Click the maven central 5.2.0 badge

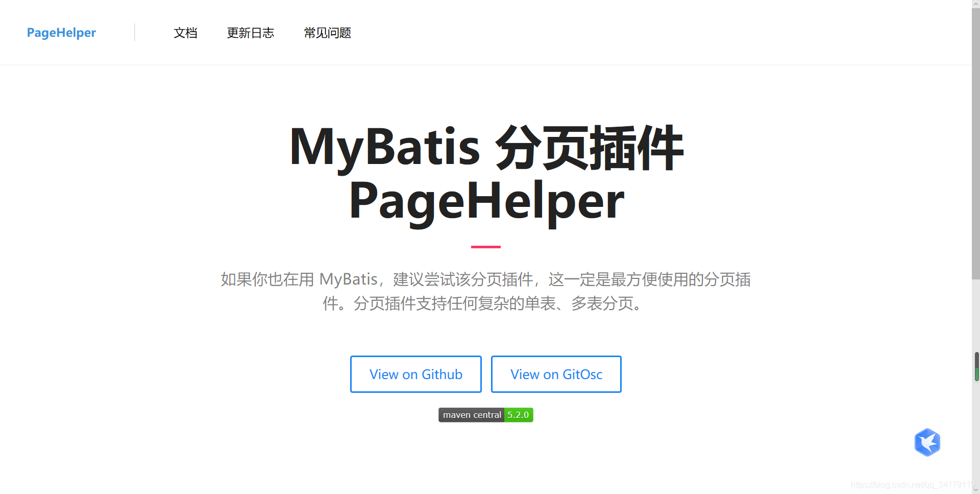(x=486, y=415)
